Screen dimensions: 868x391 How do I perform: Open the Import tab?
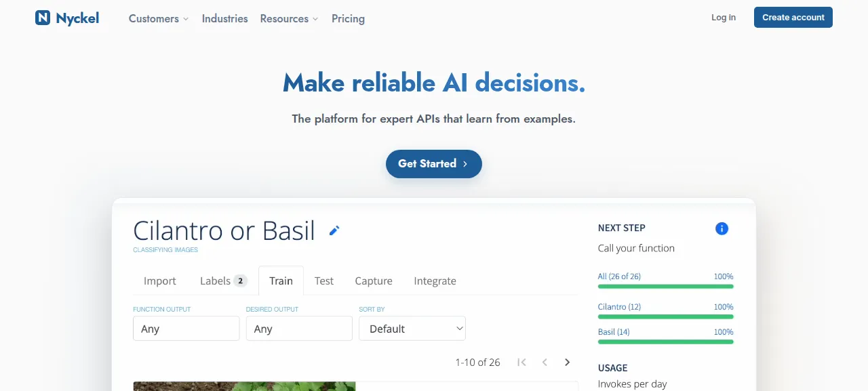(x=160, y=281)
